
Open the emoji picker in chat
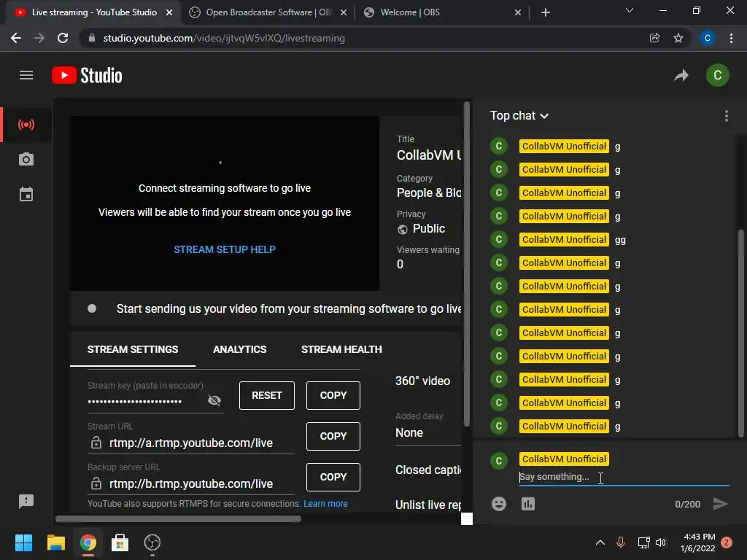(499, 504)
